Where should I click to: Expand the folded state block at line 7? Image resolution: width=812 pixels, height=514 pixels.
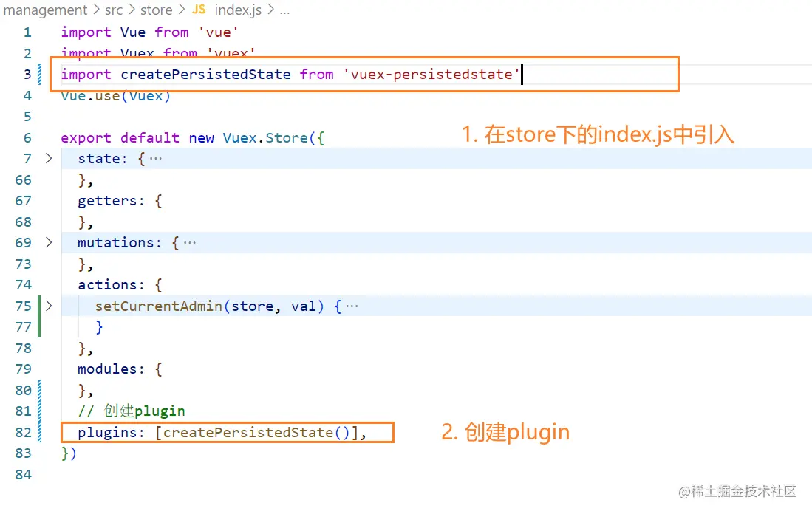click(49, 158)
